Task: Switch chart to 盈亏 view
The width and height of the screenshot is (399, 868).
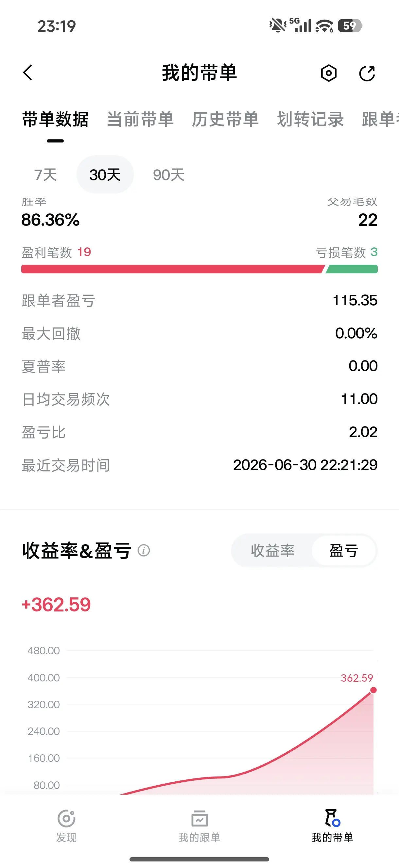Action: coord(344,551)
